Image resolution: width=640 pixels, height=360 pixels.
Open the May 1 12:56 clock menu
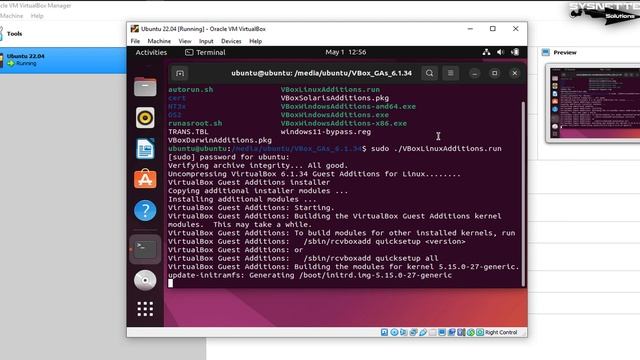(346, 52)
